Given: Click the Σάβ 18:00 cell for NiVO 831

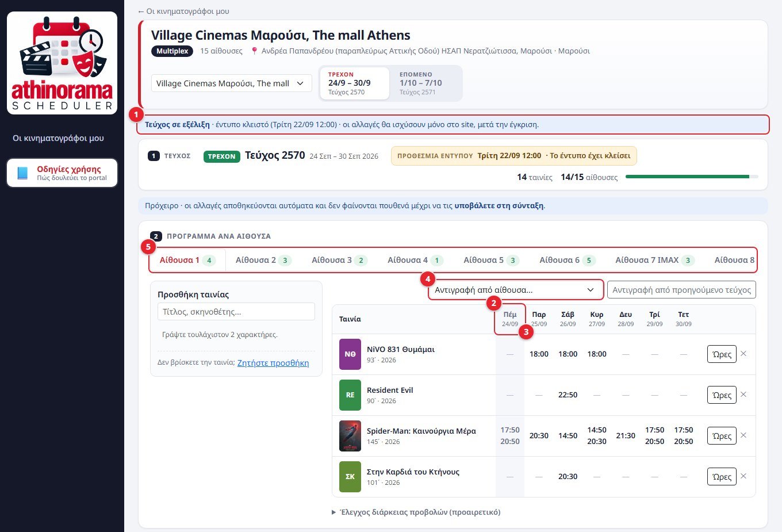Looking at the screenshot, I should tap(568, 354).
